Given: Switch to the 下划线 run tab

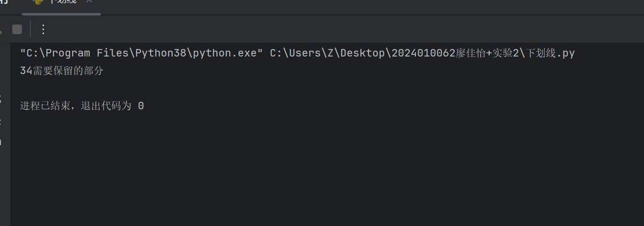Looking at the screenshot, I should coord(62,2).
